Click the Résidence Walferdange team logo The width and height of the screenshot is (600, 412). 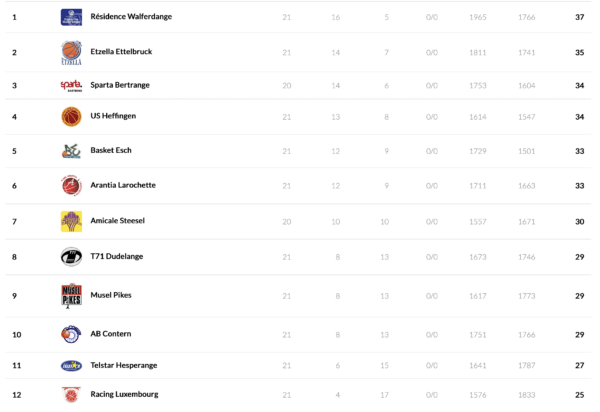tap(71, 17)
